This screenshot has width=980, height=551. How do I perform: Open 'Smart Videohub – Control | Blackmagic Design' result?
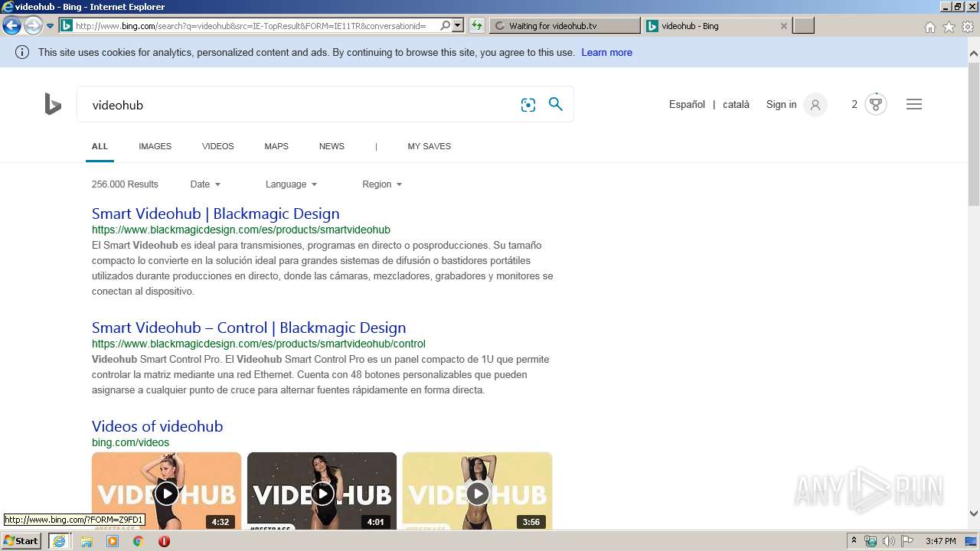coord(249,328)
